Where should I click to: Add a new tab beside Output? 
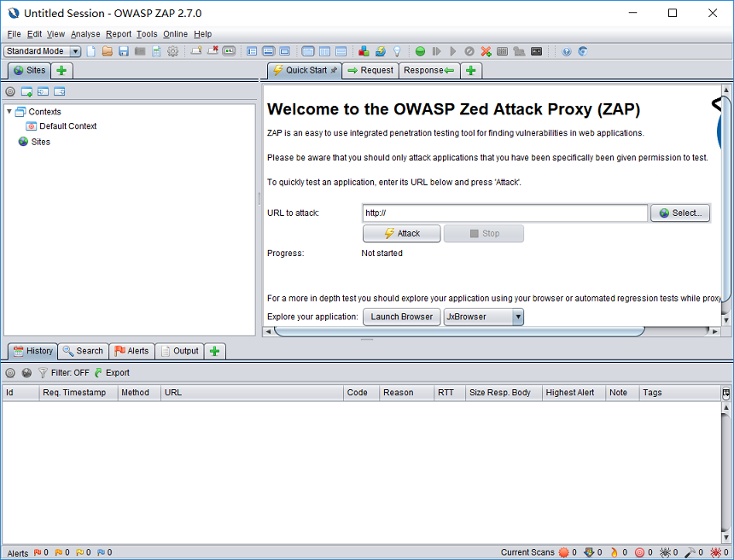click(x=214, y=351)
